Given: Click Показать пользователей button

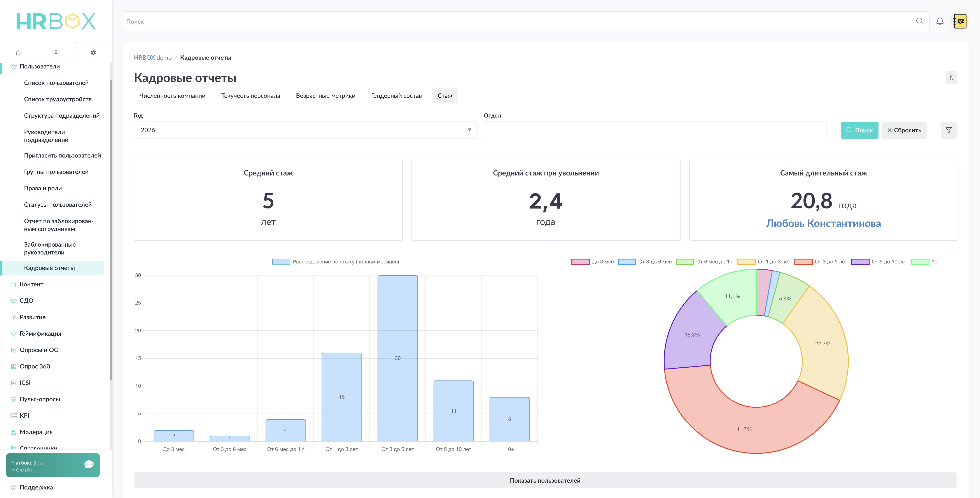Looking at the screenshot, I should coord(545,480).
